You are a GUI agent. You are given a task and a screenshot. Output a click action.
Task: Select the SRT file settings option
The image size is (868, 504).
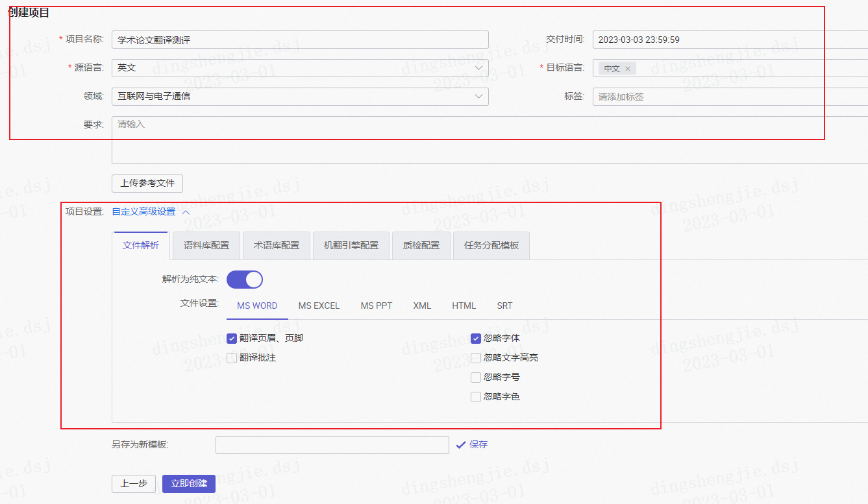(504, 305)
